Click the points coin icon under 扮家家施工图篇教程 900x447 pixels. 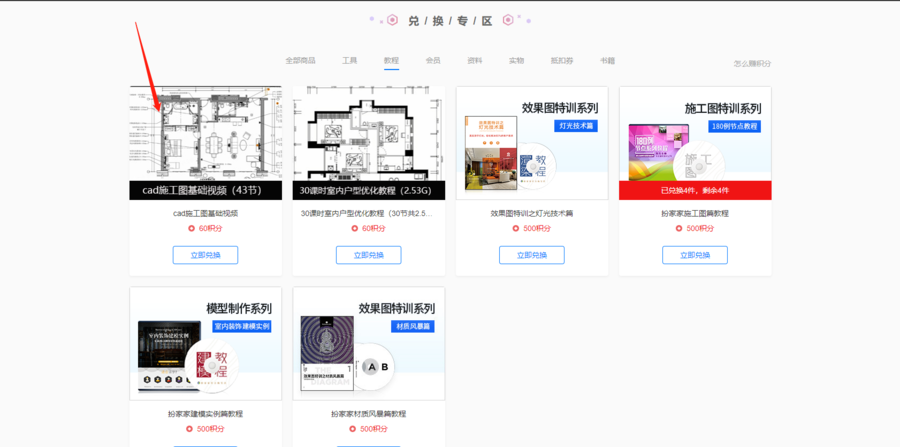[679, 228]
